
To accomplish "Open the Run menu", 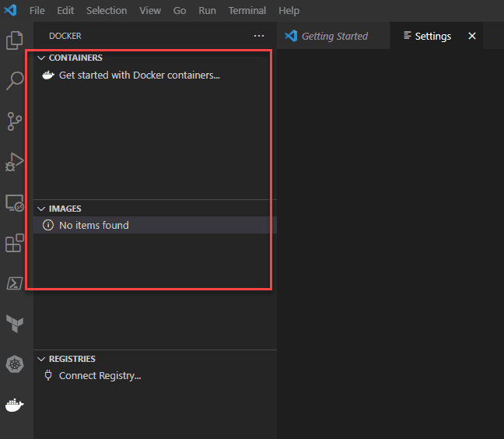I will click(207, 11).
